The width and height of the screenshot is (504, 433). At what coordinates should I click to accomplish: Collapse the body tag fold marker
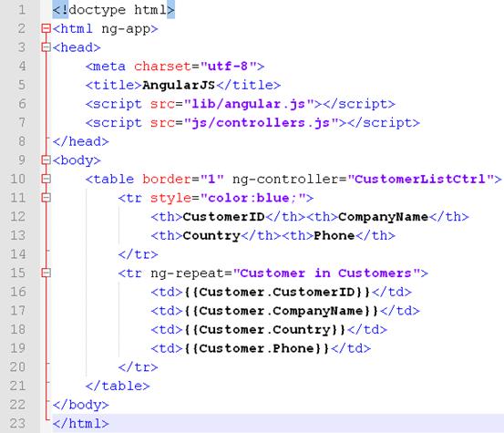(46, 160)
